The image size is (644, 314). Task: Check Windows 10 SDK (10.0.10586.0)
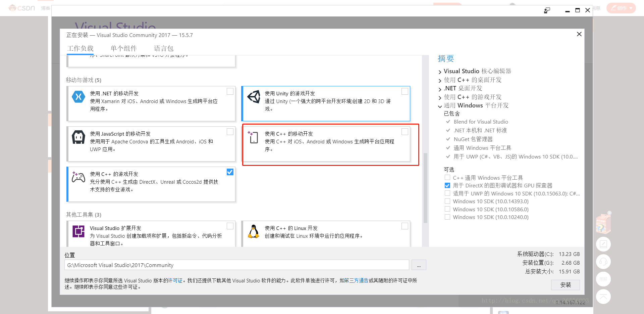[447, 209]
